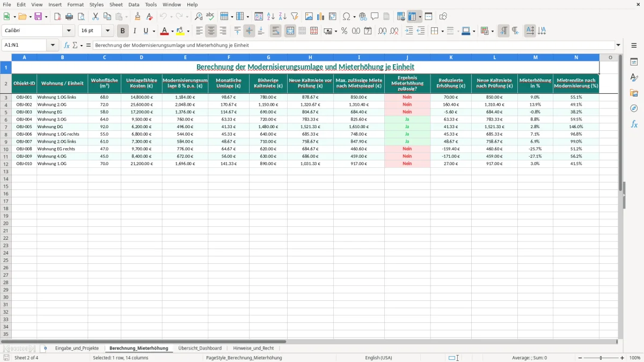This screenshot has height=362, width=644.
Task: Format cell as date
Action: 368,31
